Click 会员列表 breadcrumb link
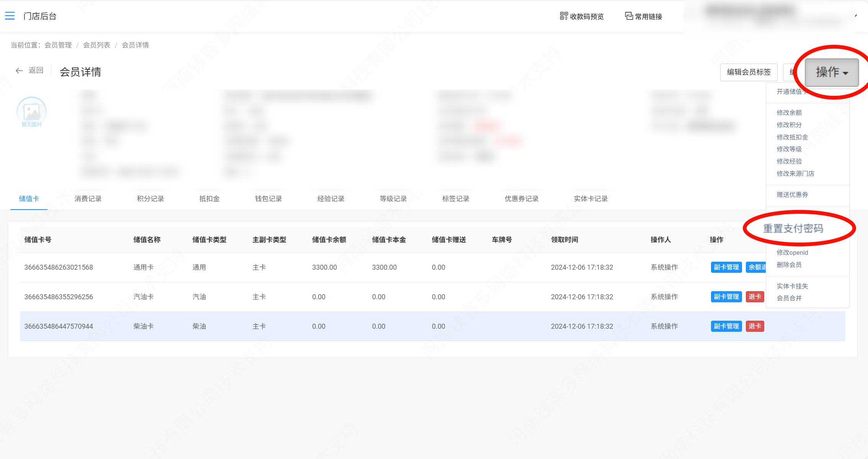This screenshot has width=868, height=459. click(96, 45)
